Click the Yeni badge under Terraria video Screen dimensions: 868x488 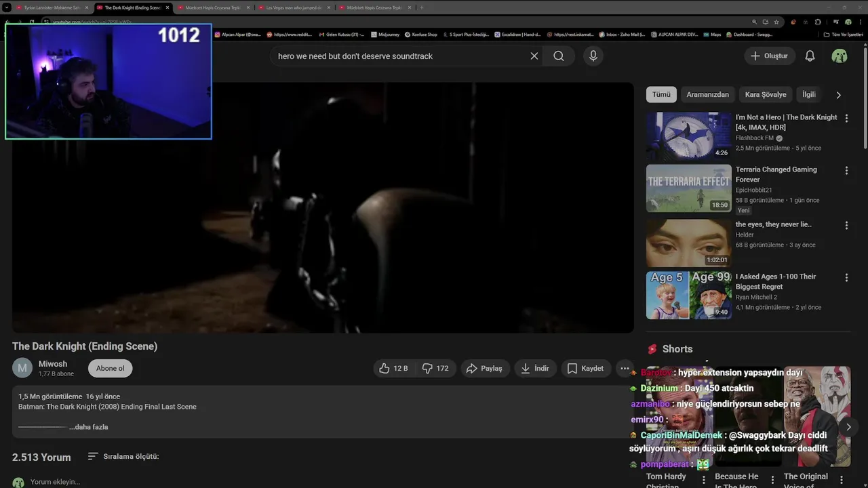click(744, 211)
